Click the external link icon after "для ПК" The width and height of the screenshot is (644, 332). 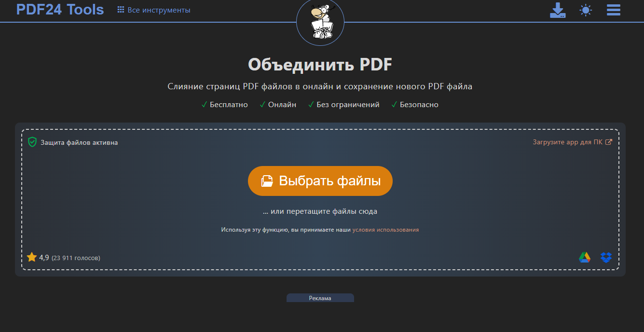[609, 142]
